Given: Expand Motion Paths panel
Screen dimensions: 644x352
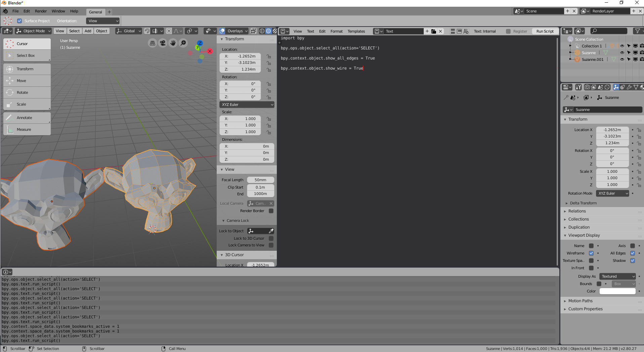Looking at the screenshot, I should point(580,301).
